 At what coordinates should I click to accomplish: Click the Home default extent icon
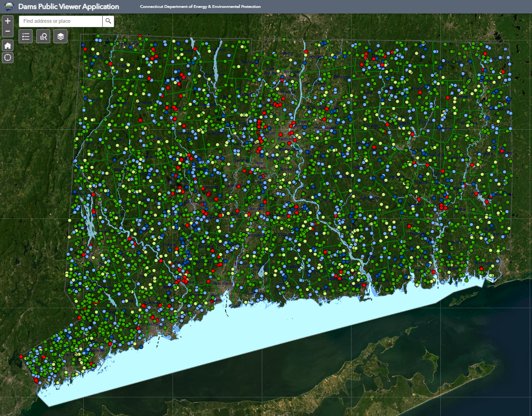tap(7, 45)
